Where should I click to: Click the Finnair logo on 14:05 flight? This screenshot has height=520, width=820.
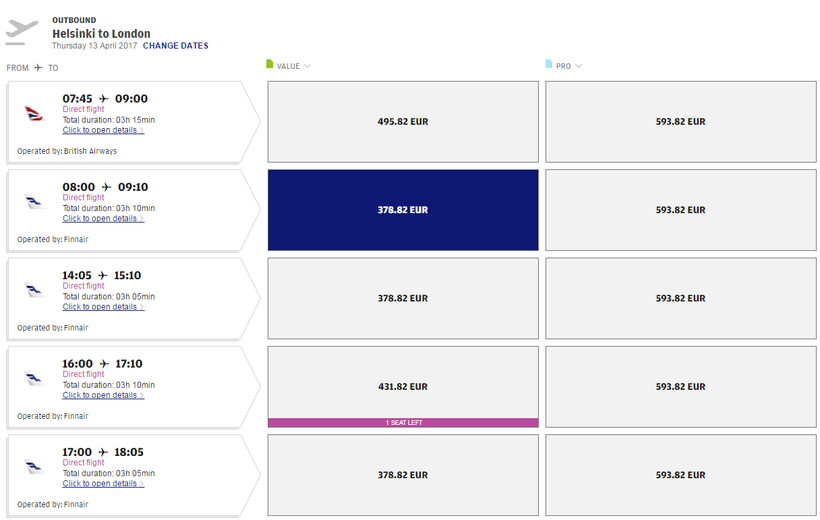(35, 290)
